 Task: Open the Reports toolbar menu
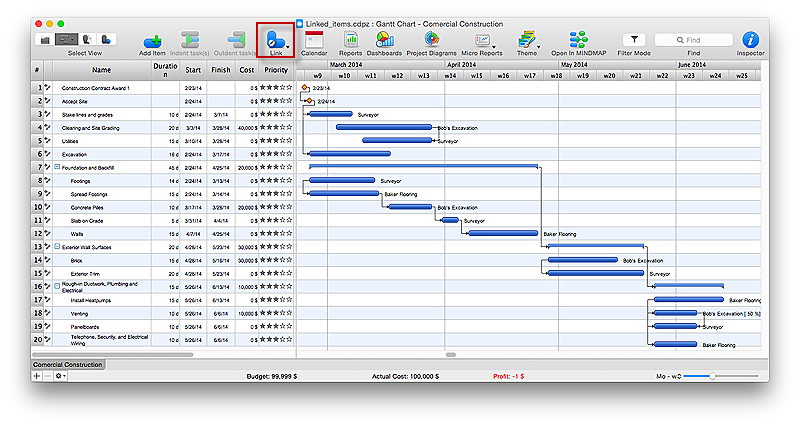350,39
